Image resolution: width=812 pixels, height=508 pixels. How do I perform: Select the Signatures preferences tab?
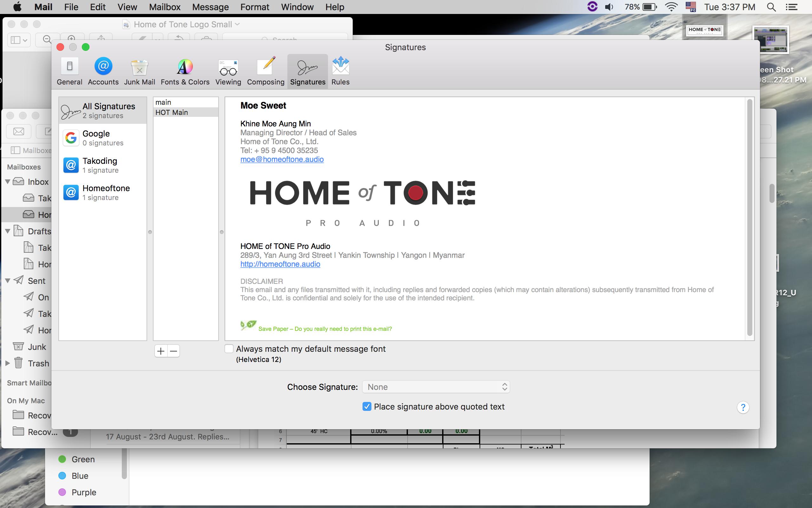tap(307, 71)
